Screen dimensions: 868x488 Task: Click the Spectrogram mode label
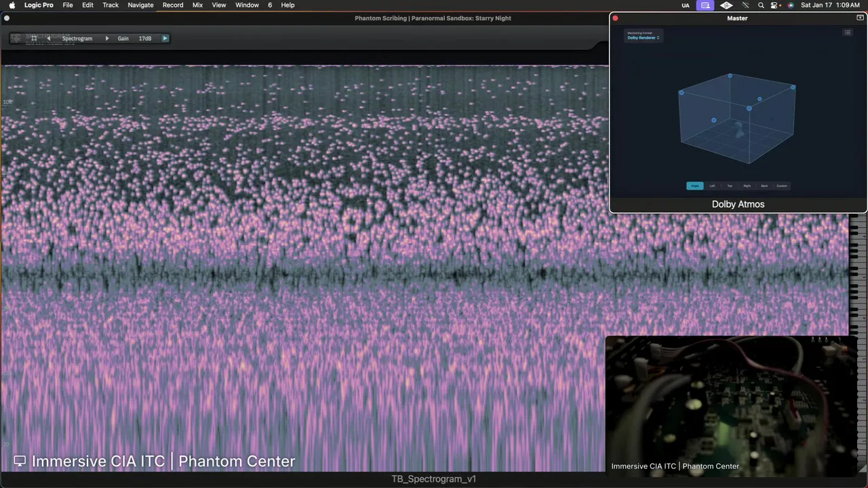pyautogui.click(x=77, y=39)
